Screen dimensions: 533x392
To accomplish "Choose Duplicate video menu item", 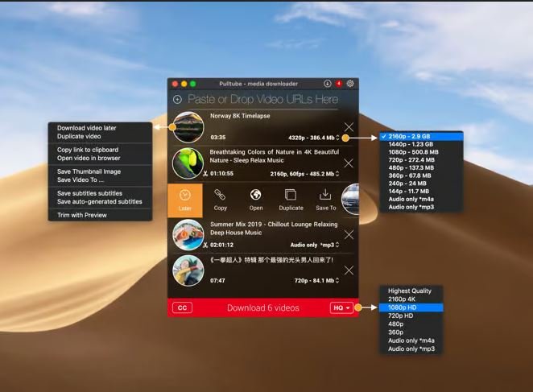I will click(x=100, y=136).
